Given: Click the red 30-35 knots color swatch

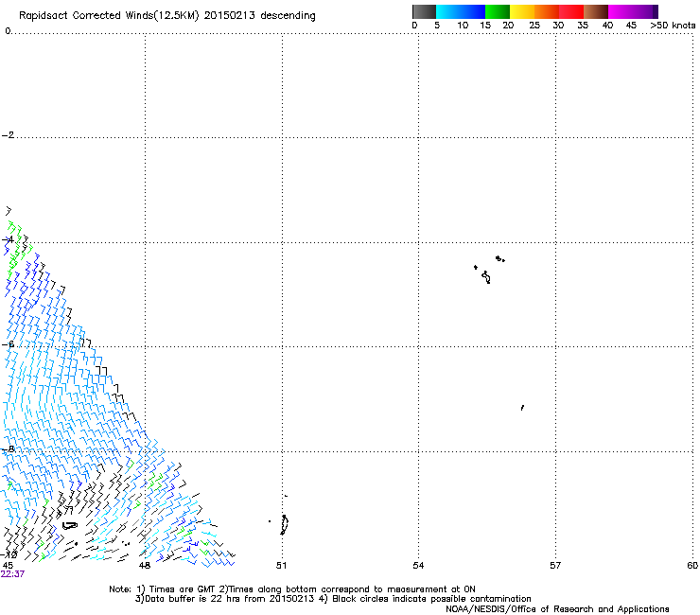Looking at the screenshot, I should pos(571,11).
